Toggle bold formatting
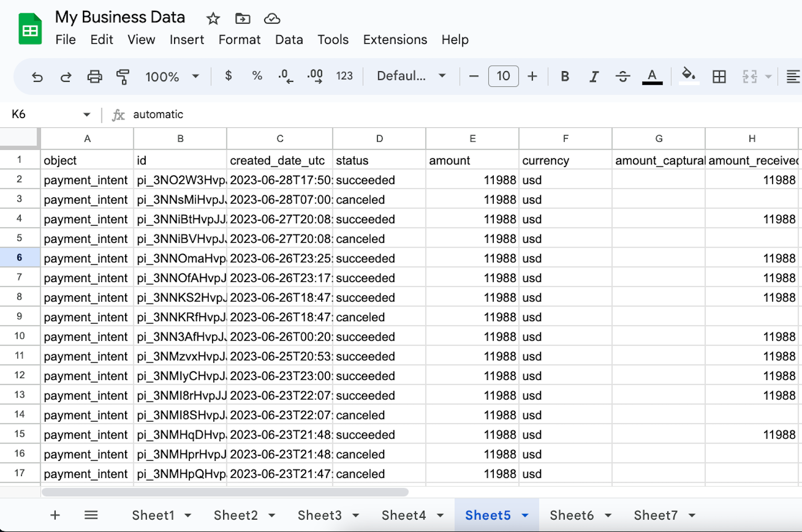This screenshot has height=532, width=802. 565,77
